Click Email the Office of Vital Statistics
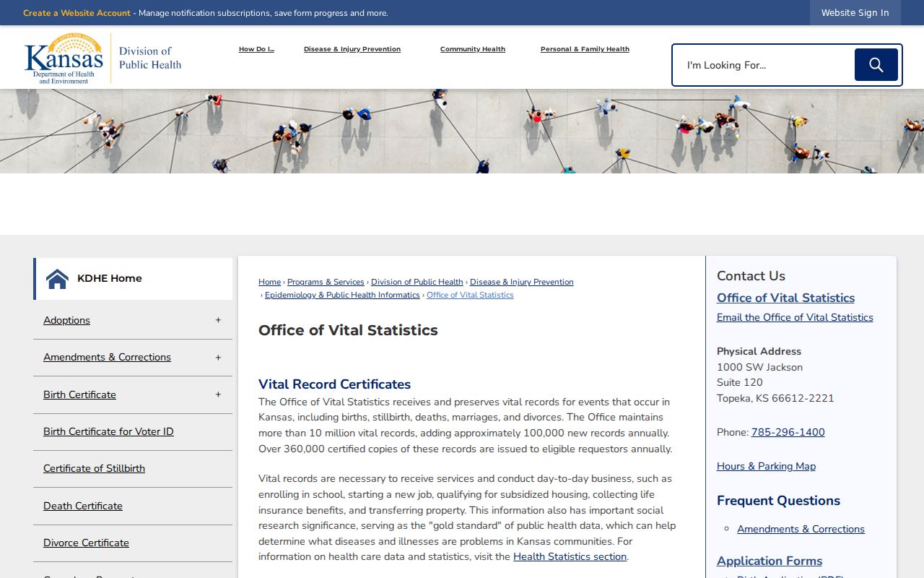 (x=795, y=317)
